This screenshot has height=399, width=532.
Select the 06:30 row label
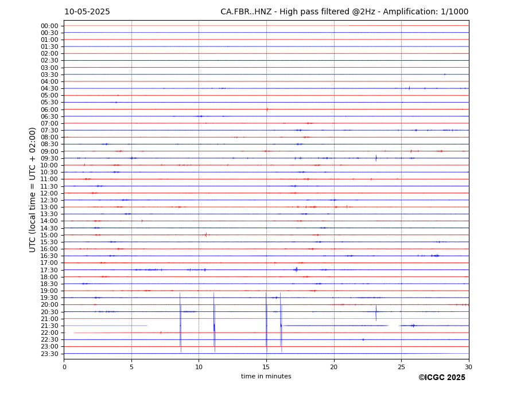pyautogui.click(x=49, y=116)
